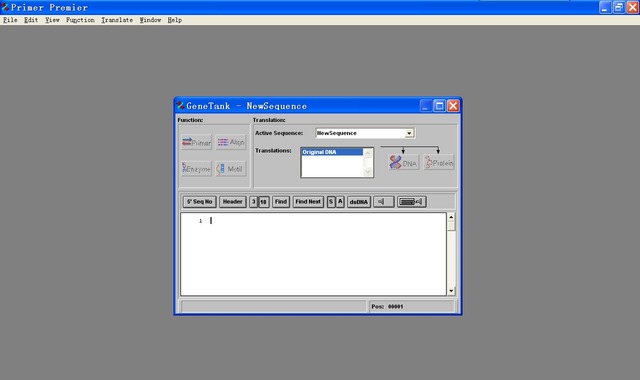Open the Motif function
Viewport: 640px width, 380px height.
click(231, 169)
